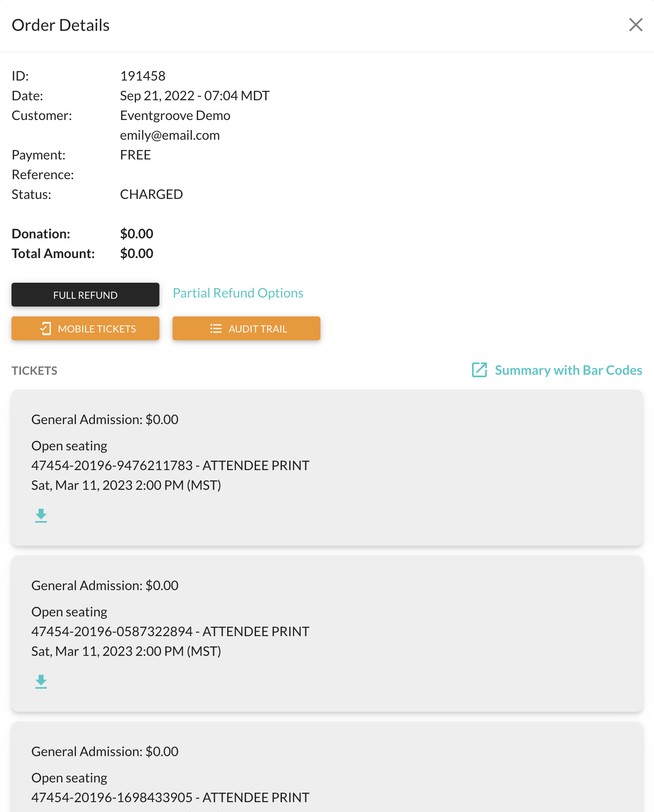Select ticket code 47454-20196-1698433905
The height and width of the screenshot is (812, 654).
(x=112, y=798)
